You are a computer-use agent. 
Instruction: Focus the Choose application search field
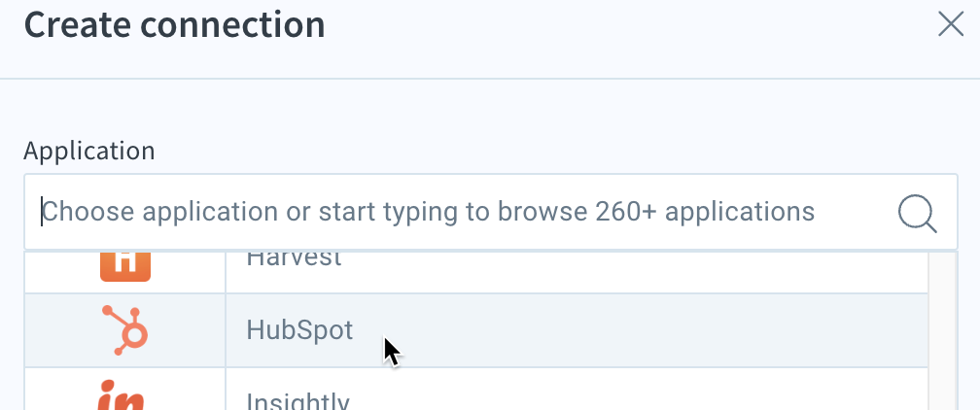491,212
